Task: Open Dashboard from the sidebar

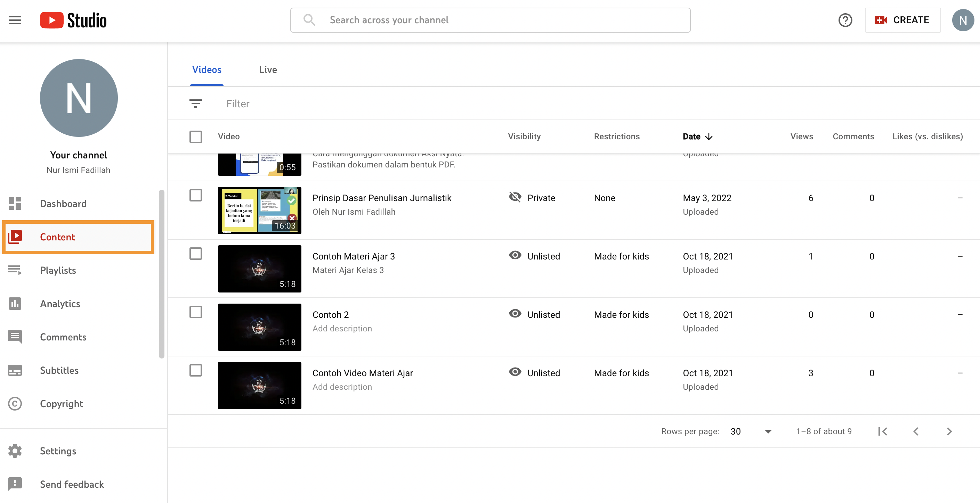Action: click(x=63, y=204)
